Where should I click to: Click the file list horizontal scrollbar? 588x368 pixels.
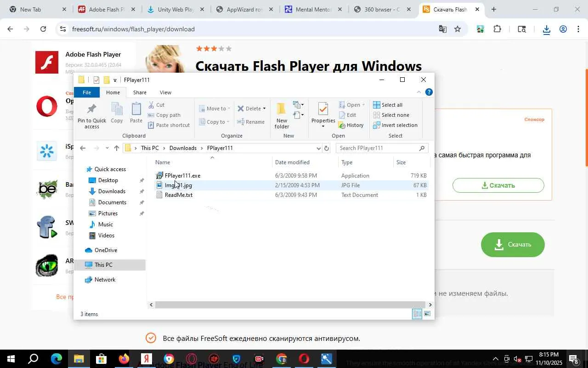[290, 305]
